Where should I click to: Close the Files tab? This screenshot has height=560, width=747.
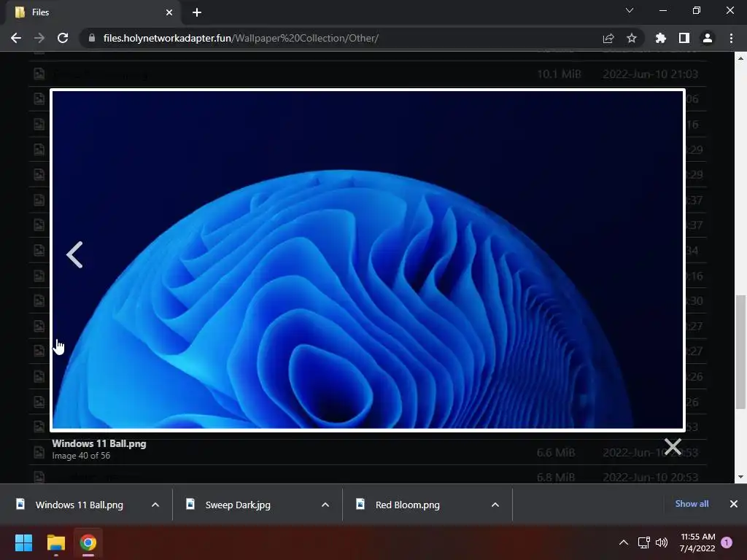click(169, 12)
